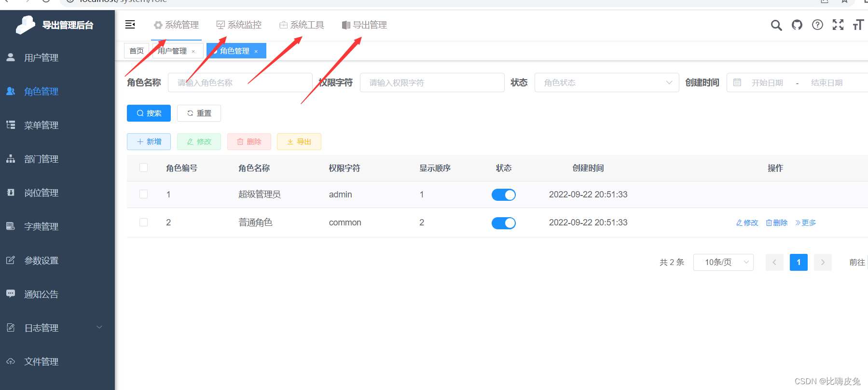Image resolution: width=868 pixels, height=390 pixels.
Task: Open the 系统监控 top menu
Action: 239,25
